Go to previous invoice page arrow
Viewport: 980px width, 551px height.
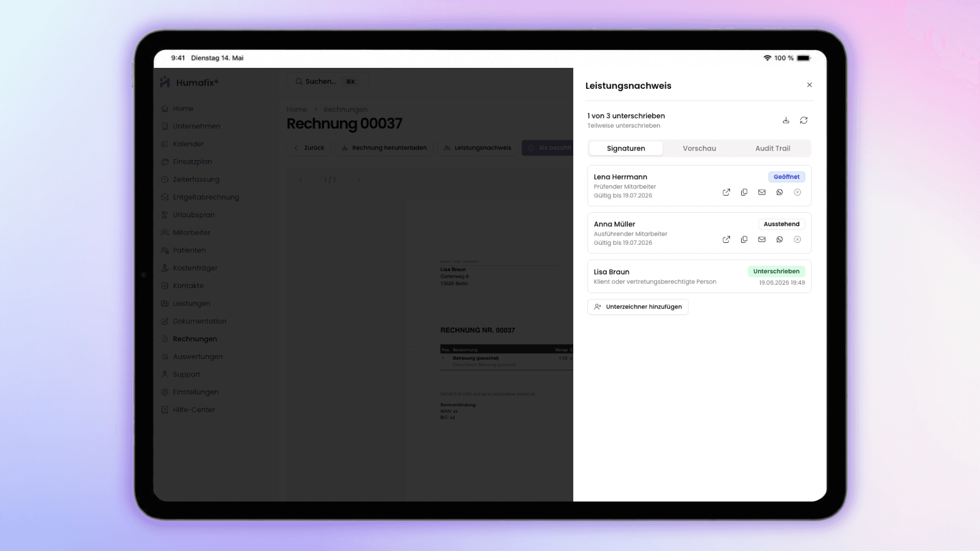(300, 180)
